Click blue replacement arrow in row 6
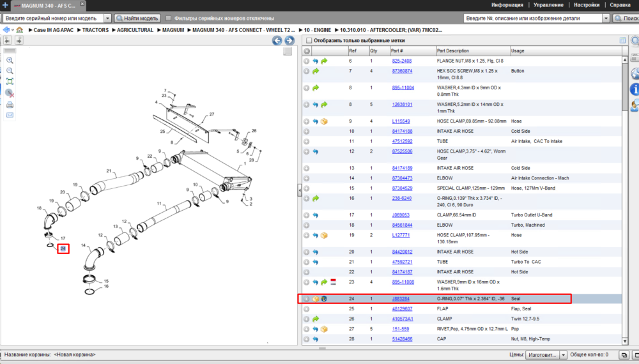This screenshot has height=364, width=639. [316, 61]
